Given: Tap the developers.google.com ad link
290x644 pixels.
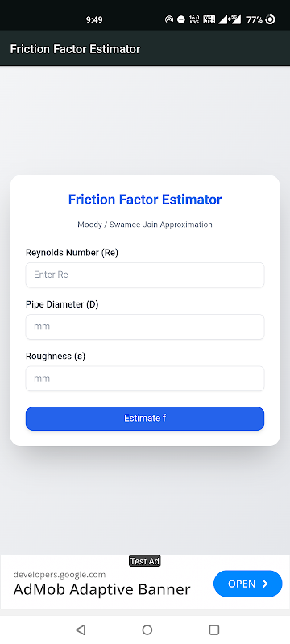Looking at the screenshot, I should pos(60,574).
